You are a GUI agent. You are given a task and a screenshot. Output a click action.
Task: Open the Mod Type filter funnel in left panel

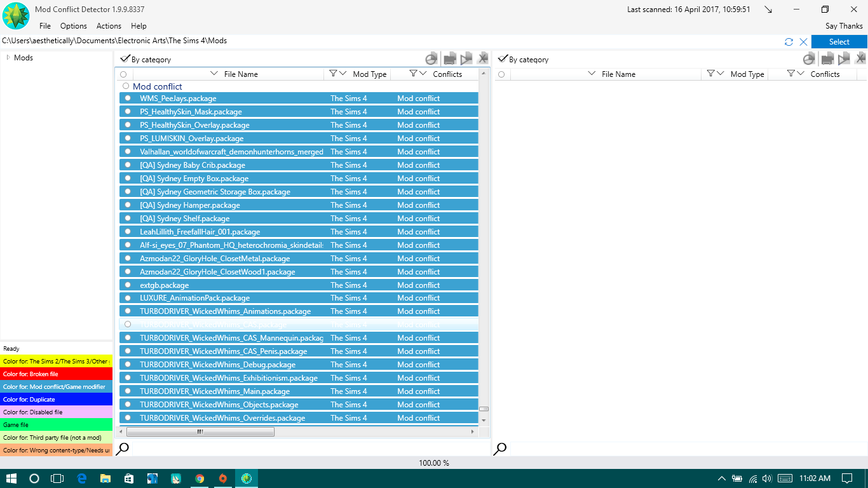click(333, 74)
